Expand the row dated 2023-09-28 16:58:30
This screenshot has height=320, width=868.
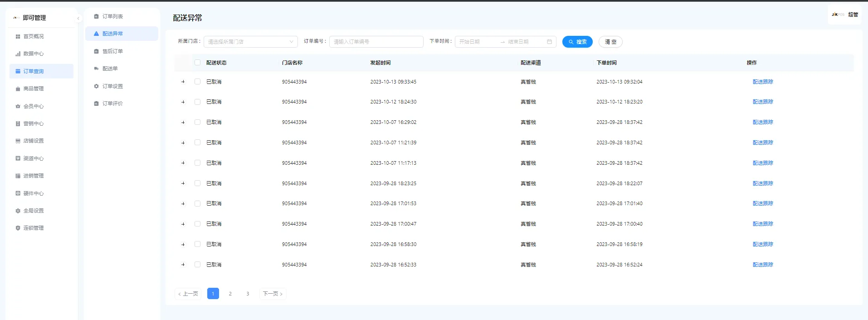pos(183,244)
